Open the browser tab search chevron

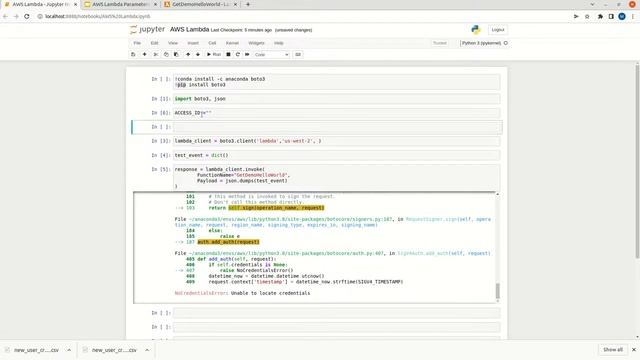[x=592, y=4]
